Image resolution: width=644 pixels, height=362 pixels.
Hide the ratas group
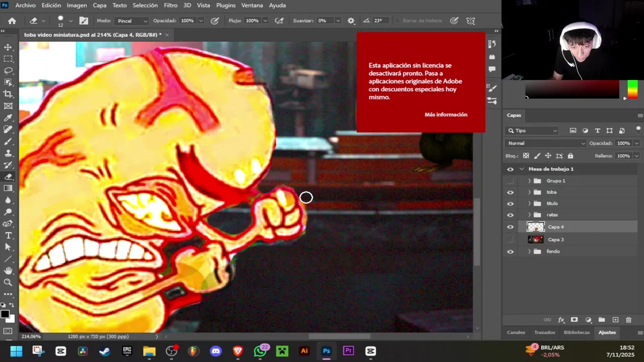click(510, 215)
